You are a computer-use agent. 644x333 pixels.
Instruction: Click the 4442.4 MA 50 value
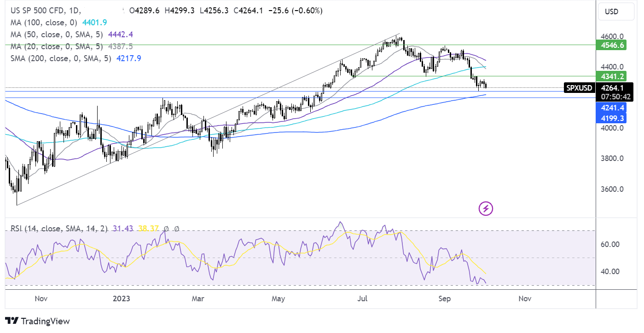(121, 34)
